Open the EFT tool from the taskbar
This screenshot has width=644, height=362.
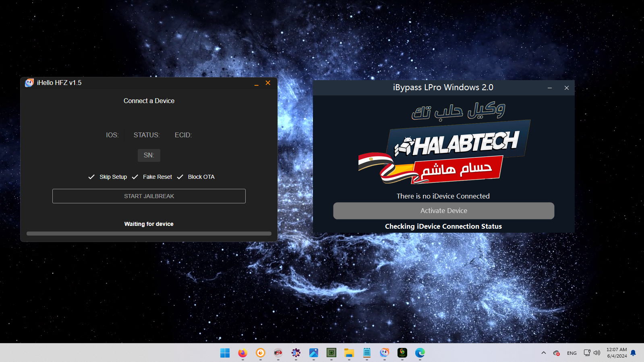[278, 353]
